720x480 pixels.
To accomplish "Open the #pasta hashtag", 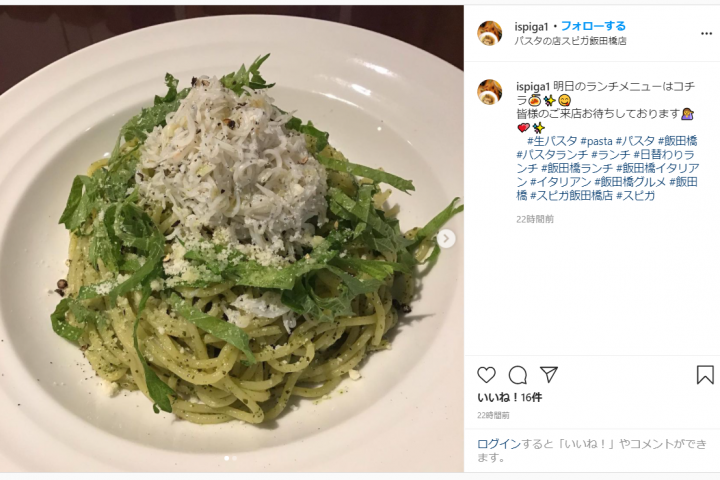I will coord(596,141).
